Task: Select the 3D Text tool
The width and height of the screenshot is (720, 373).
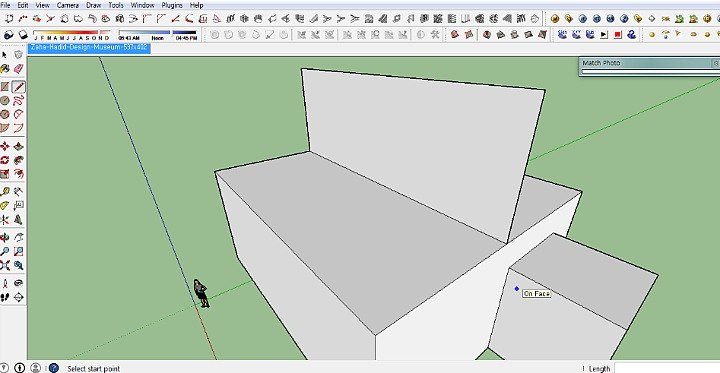Action: [18, 220]
